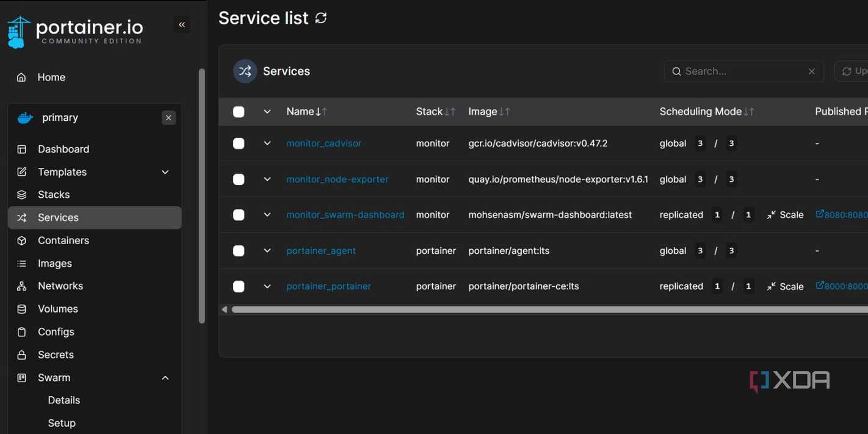868x434 pixels.
Task: Click the Stacks layers icon
Action: (22, 195)
